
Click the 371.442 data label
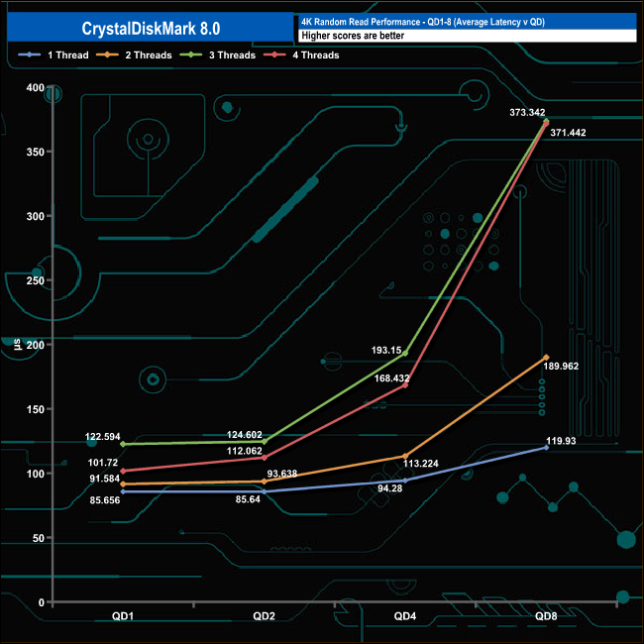(x=568, y=133)
